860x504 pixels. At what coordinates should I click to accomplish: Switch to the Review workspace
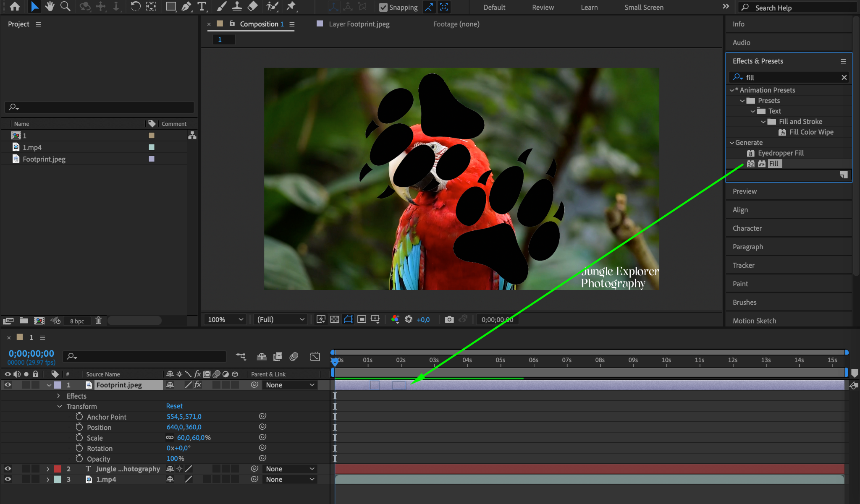[543, 8]
